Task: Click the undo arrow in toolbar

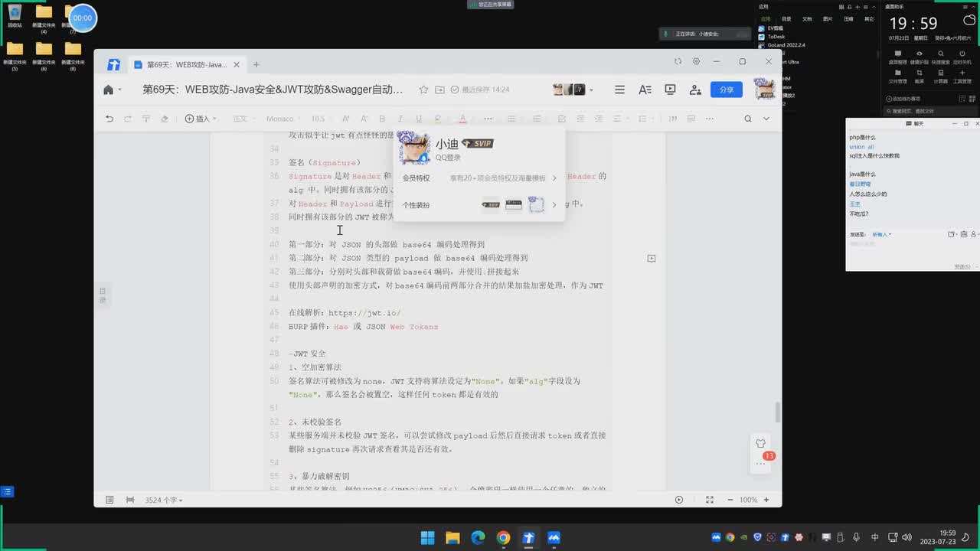Action: 109,119
